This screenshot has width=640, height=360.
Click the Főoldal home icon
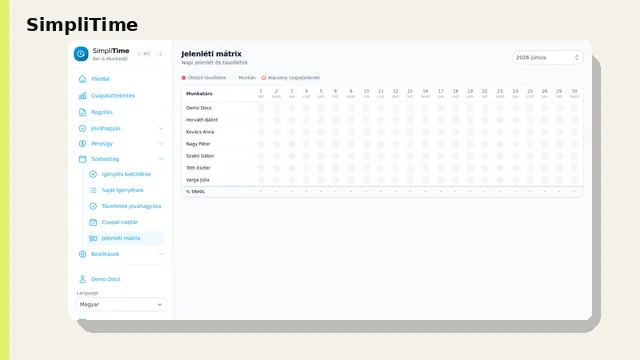click(82, 79)
